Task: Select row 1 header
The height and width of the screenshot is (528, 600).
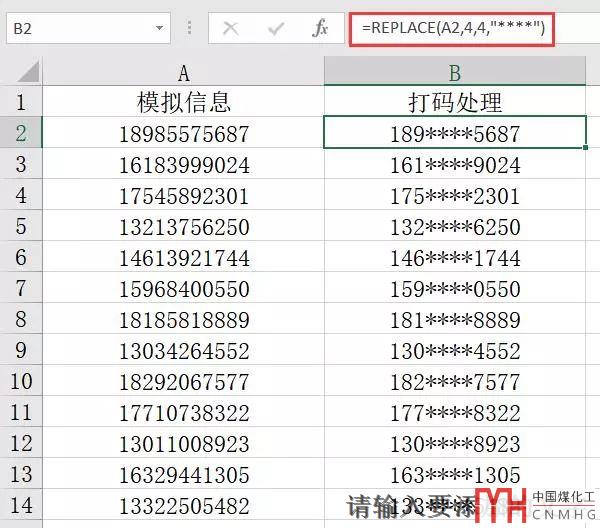Action: [x=21, y=101]
